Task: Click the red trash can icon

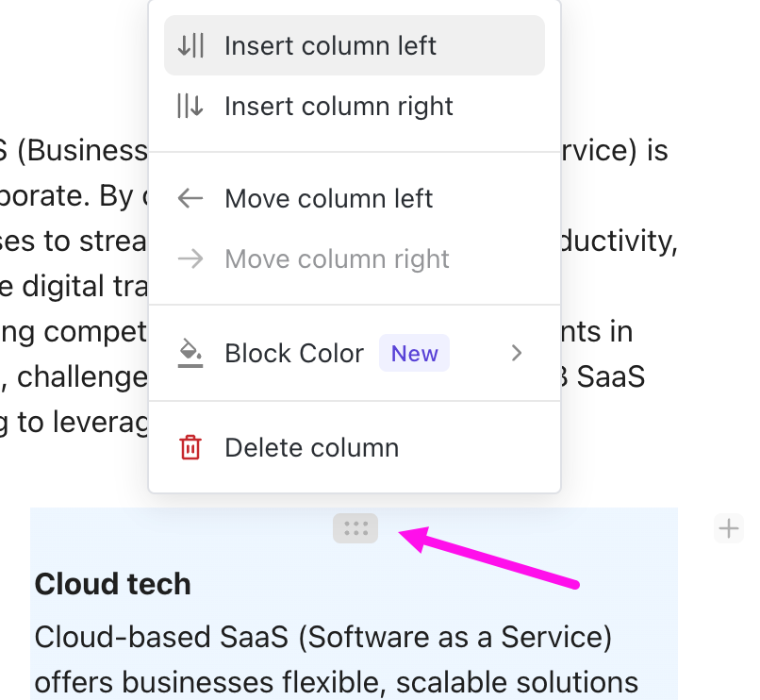Action: tap(190, 447)
